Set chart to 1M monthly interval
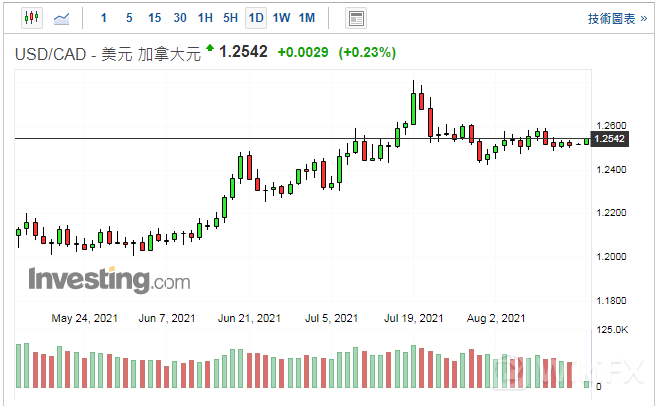655x406 pixels. (306, 18)
